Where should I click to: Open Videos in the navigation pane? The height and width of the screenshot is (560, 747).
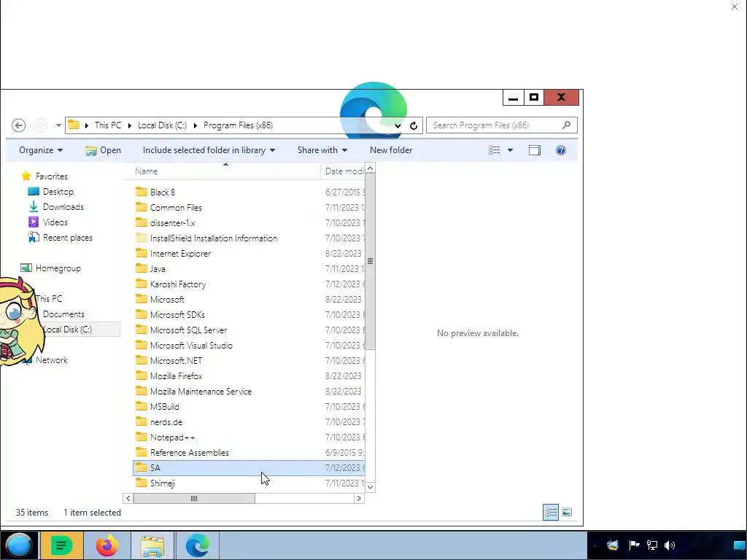tap(48, 222)
